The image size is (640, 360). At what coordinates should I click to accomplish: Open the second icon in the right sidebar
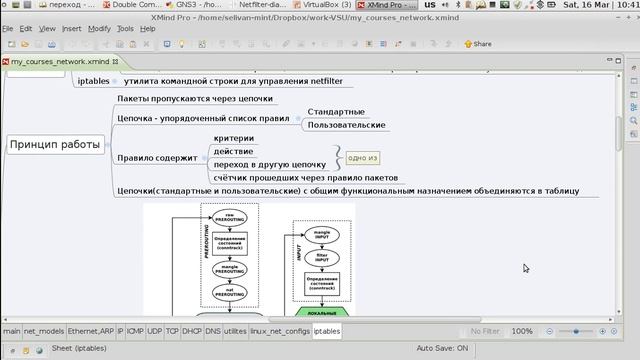(633, 81)
